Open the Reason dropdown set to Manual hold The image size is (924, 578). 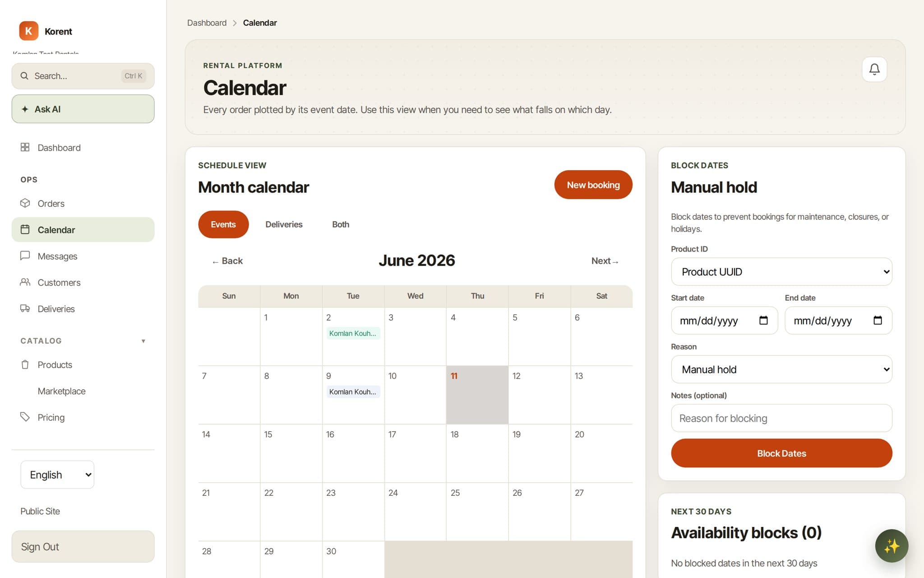coord(781,369)
